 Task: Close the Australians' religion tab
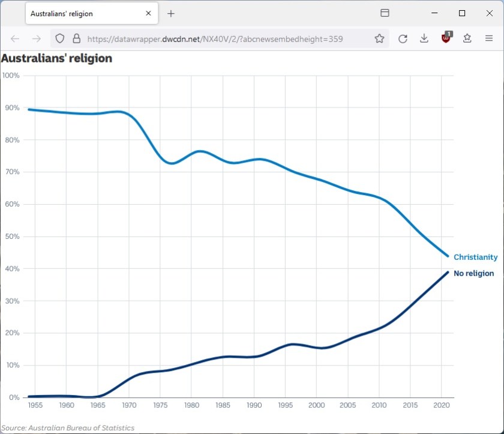pos(148,13)
